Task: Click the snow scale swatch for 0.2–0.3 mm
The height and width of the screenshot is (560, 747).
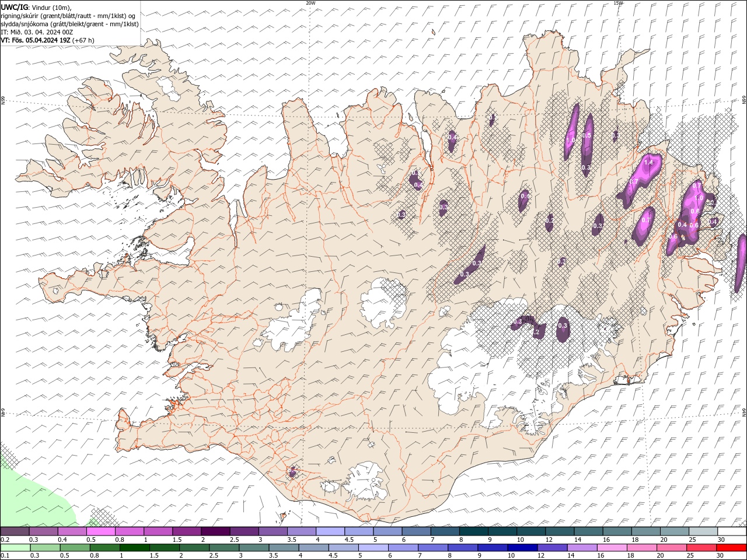Action: (15, 531)
